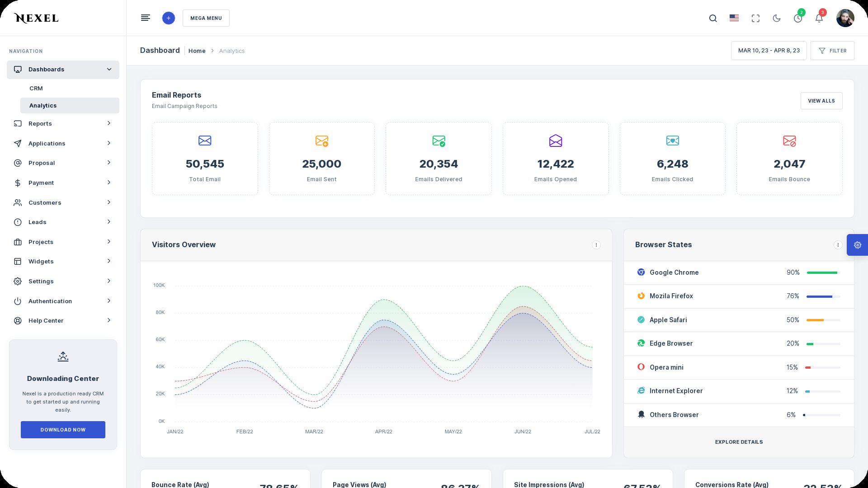Select the CRM dashboard menu item

[x=36, y=89]
